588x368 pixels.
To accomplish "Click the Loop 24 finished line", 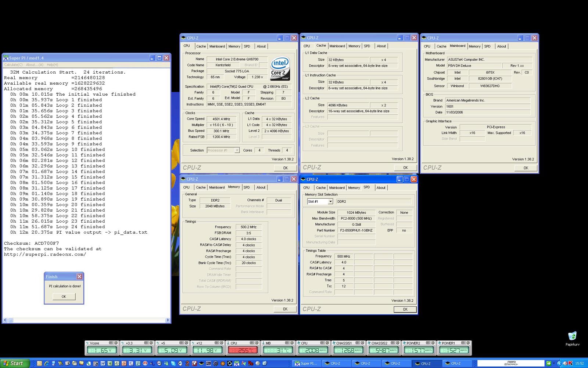I will (57, 227).
